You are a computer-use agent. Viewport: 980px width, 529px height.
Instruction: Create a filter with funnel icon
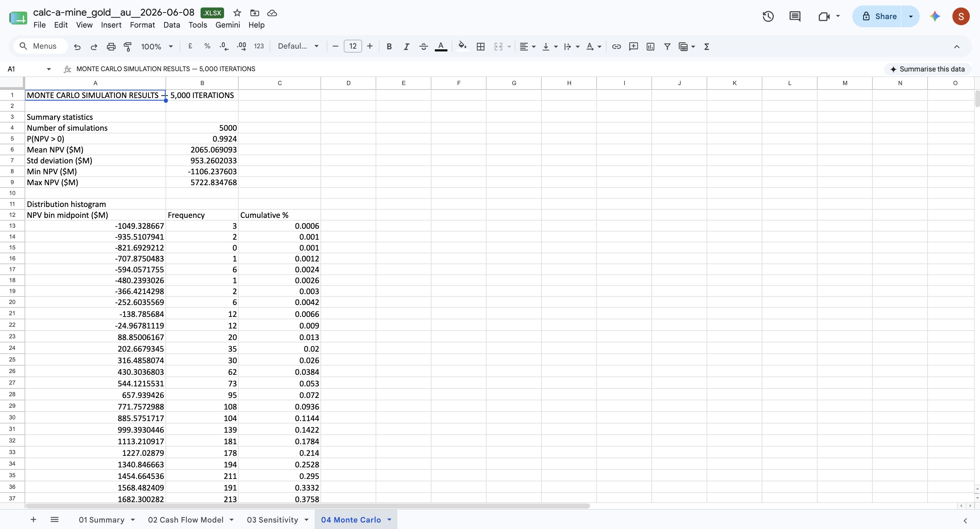click(x=667, y=46)
